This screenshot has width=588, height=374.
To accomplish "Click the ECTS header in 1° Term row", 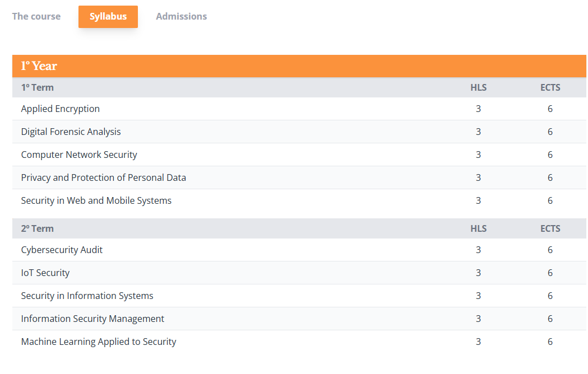I will [550, 87].
